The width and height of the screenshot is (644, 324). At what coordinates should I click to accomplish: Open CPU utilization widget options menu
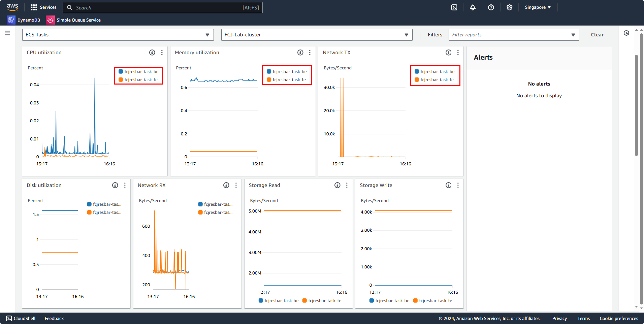162,53
